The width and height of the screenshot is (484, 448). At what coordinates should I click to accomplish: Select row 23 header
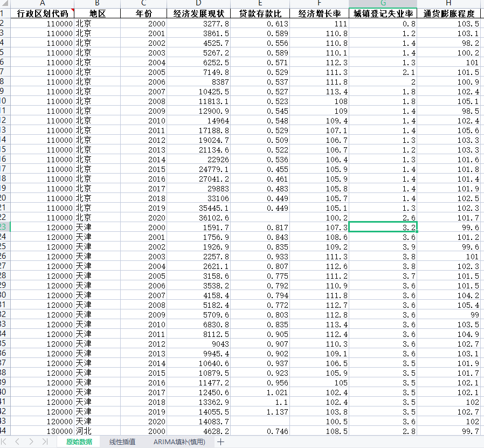4,228
